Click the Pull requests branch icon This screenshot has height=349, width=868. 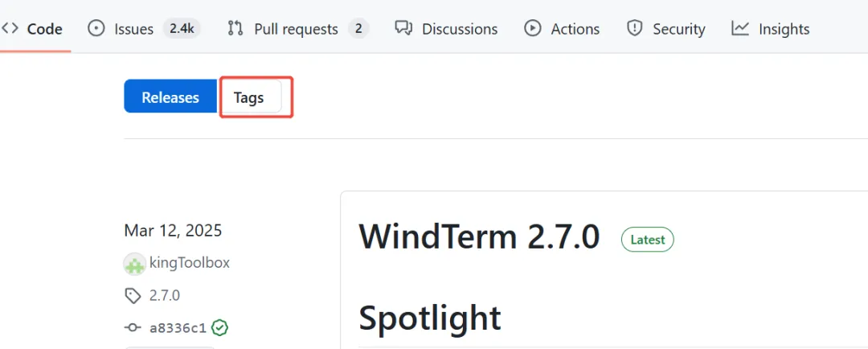235,28
